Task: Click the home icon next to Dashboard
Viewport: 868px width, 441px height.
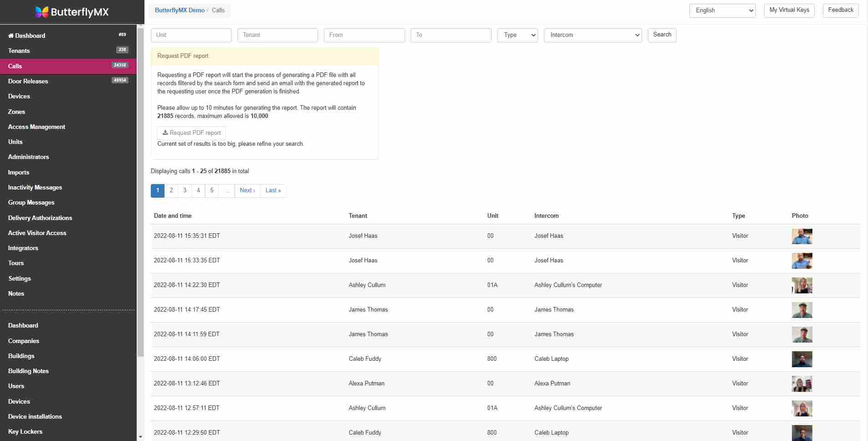Action: tap(10, 36)
